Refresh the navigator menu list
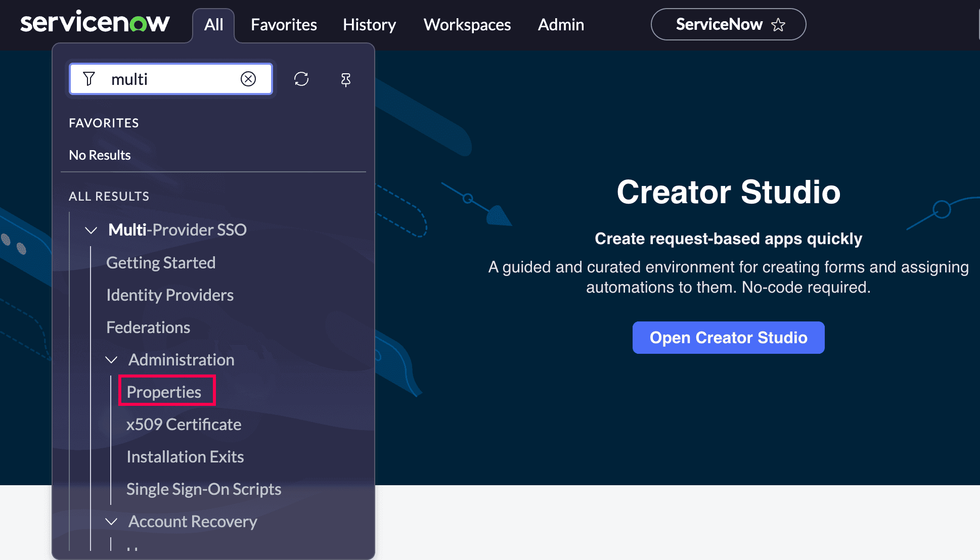 click(301, 79)
